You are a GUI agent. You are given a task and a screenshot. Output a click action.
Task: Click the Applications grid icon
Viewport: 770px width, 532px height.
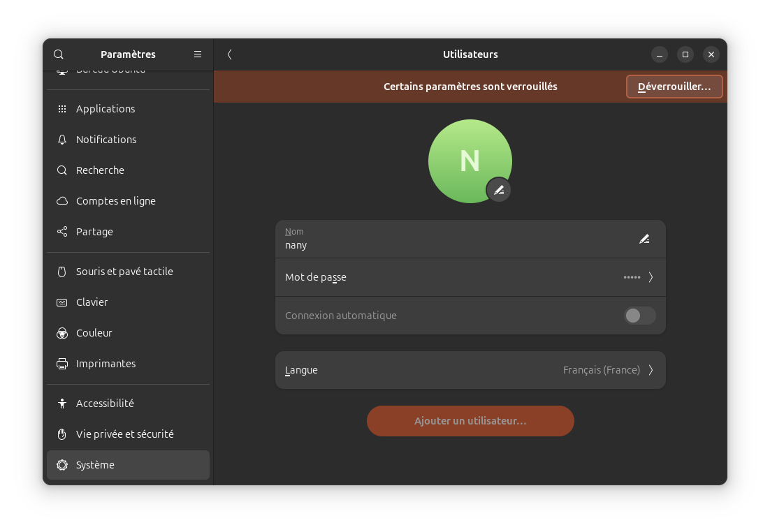[62, 109]
